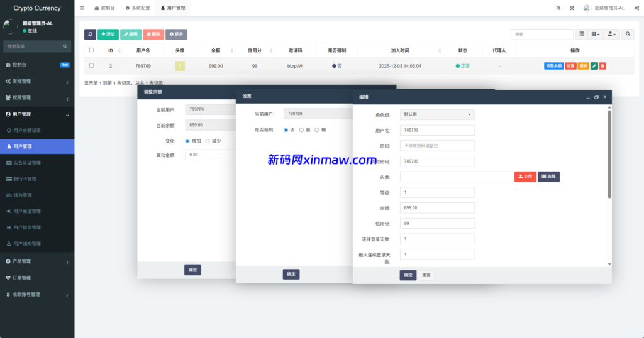Open 用户余额记录 in the sidebar
The image size is (644, 338).
pyautogui.click(x=27, y=131)
